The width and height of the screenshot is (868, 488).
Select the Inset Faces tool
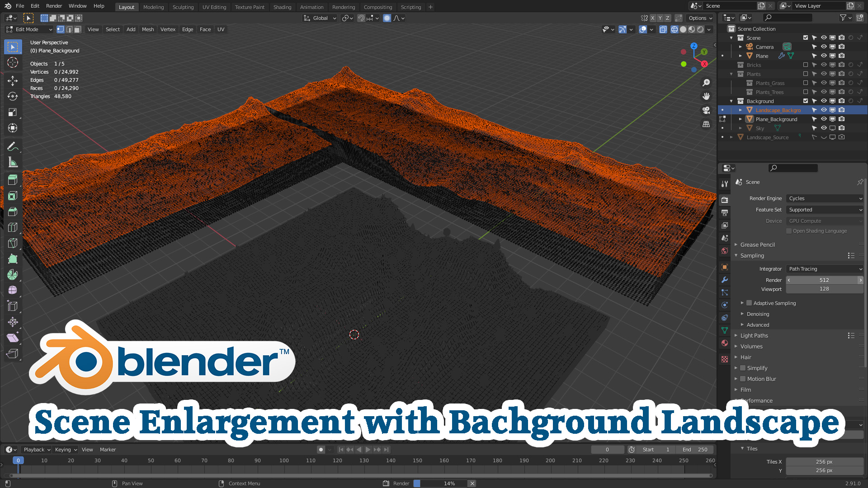click(x=13, y=196)
